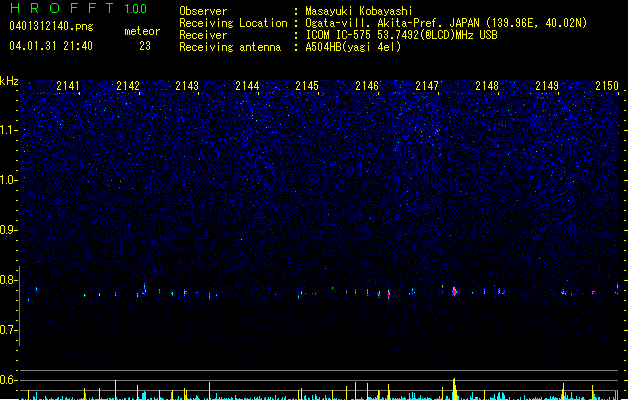The width and height of the screenshot is (629, 400).
Task: Click the 2150 time marker
Action: click(607, 86)
